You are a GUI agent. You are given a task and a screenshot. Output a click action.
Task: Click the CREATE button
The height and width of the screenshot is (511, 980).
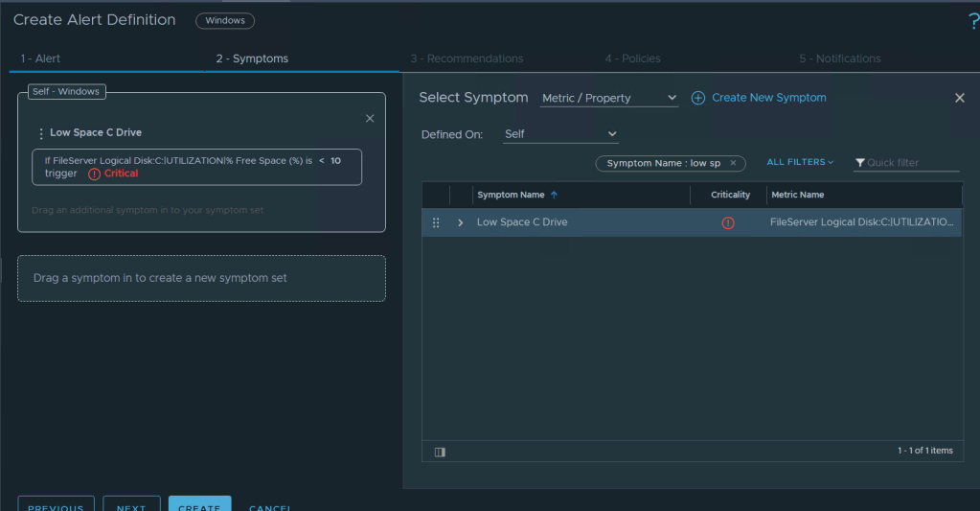click(x=199, y=504)
